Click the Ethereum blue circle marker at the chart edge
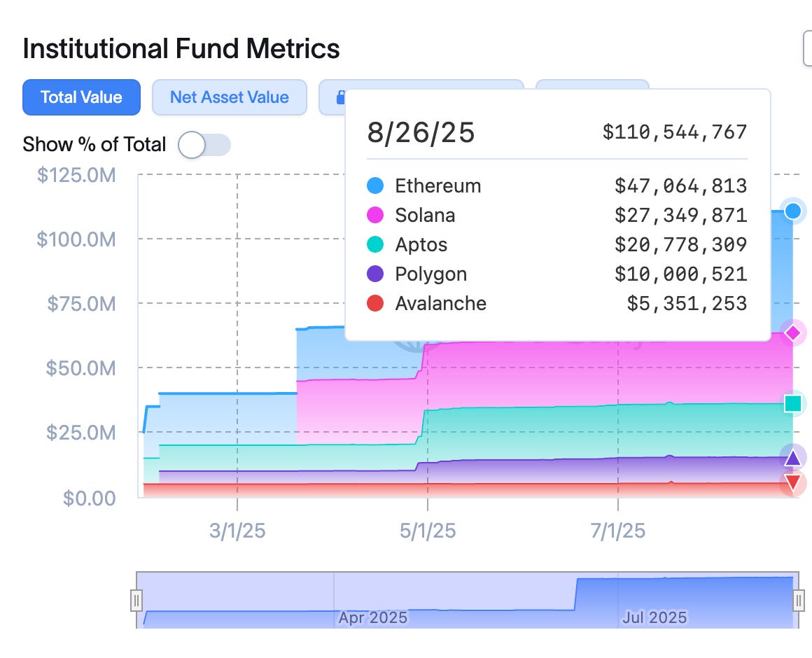This screenshot has width=812, height=658. tap(792, 211)
